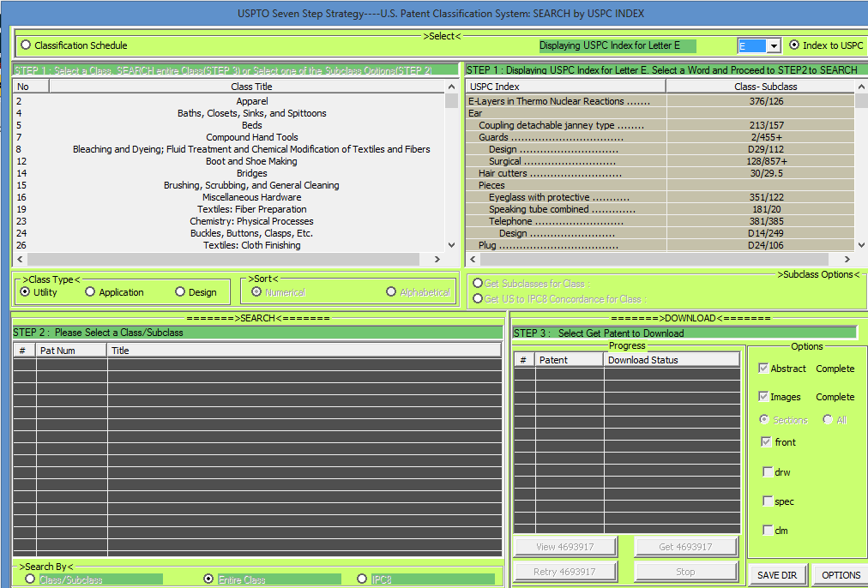Select the Hair cutters index entry
Image resolution: width=868 pixels, height=588 pixels.
(660, 173)
